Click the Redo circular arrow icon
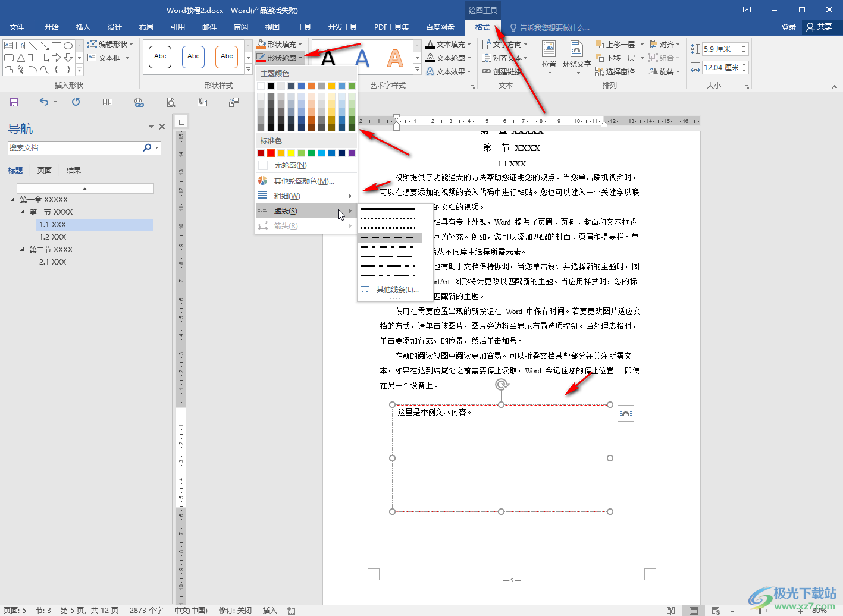The height and width of the screenshot is (616, 843). (76, 102)
